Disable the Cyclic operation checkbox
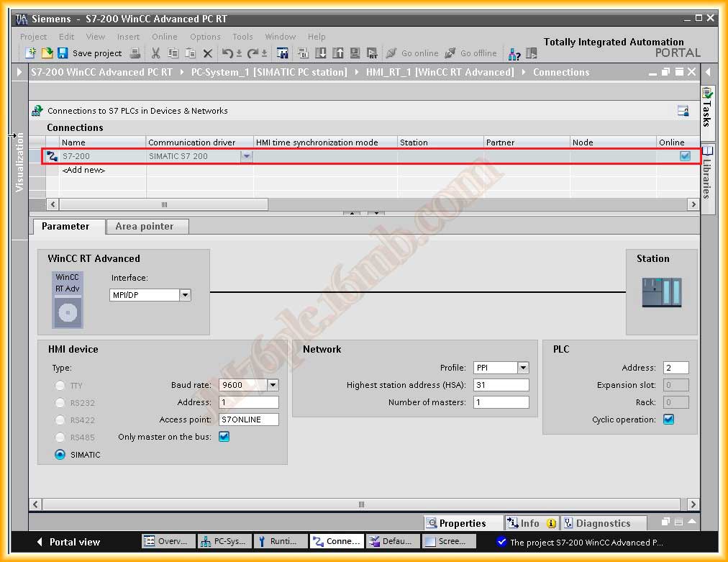Viewport: 728px width, 562px height. [668, 420]
